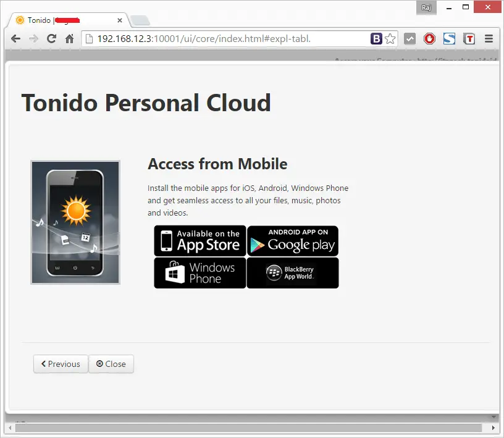Viewport: 504px width, 438px height.
Task: Close the Tonido browser tab
Action: pyautogui.click(x=120, y=20)
